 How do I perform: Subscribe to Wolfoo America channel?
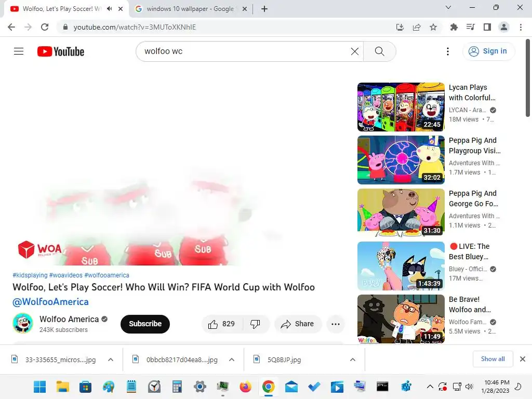click(x=145, y=324)
